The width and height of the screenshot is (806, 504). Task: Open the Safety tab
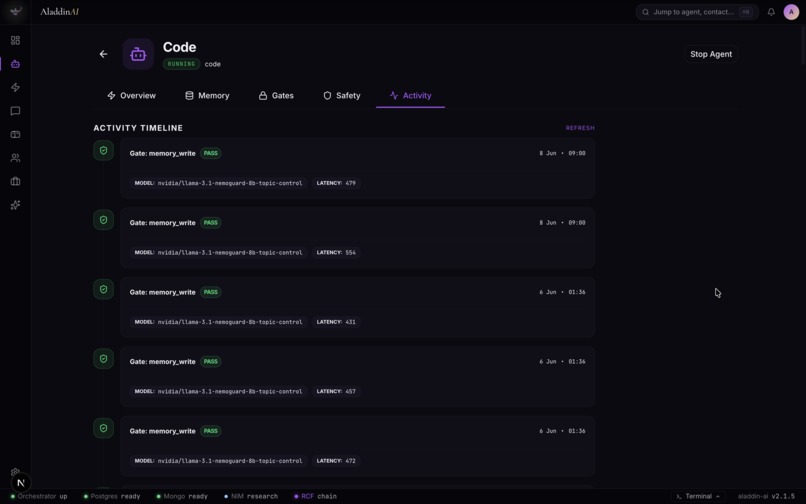tap(342, 96)
